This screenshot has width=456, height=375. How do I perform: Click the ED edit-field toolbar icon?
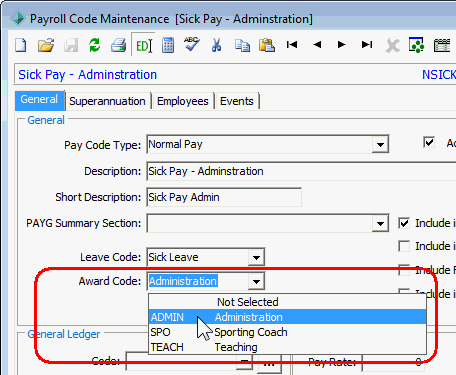click(x=144, y=45)
